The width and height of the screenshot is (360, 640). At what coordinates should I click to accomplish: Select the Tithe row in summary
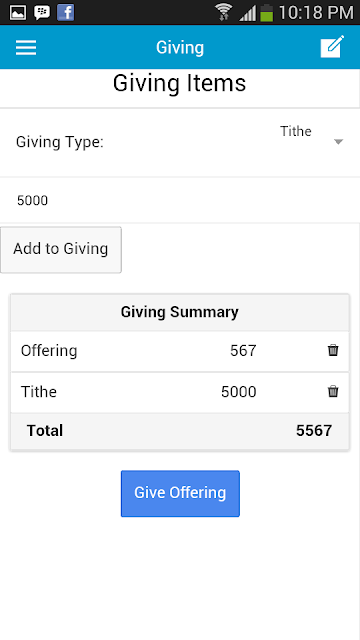tap(180, 392)
